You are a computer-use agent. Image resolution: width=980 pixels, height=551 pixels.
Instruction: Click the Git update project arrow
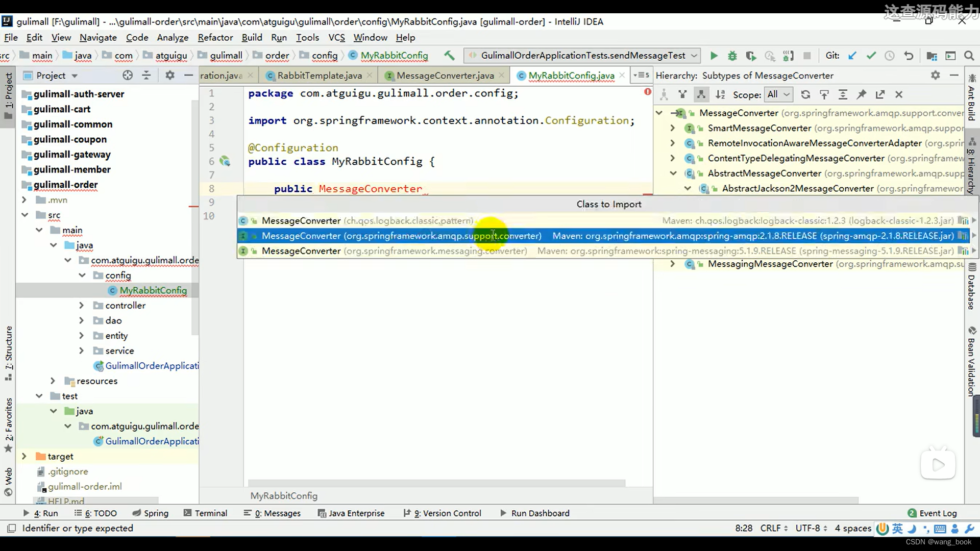[x=852, y=56]
